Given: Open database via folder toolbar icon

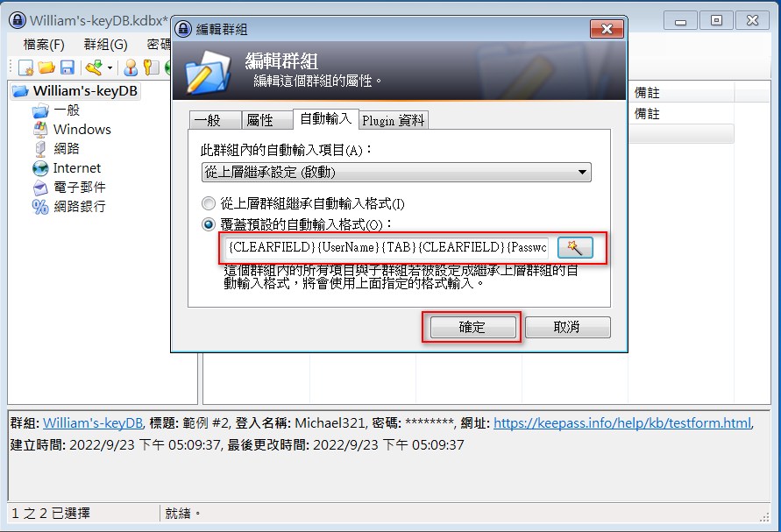Looking at the screenshot, I should (x=46, y=67).
